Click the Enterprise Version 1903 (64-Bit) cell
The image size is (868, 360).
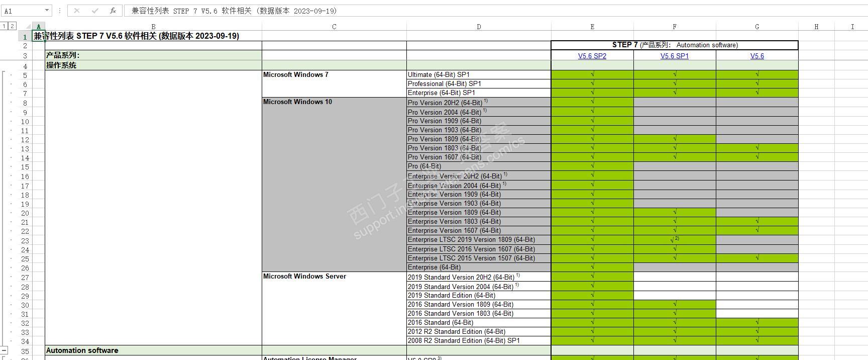(x=479, y=204)
